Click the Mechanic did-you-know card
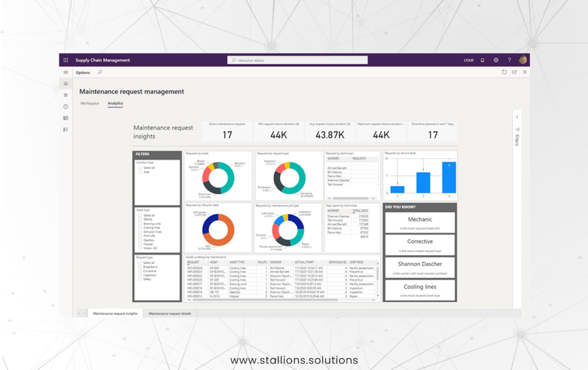588x370 pixels. [x=420, y=223]
